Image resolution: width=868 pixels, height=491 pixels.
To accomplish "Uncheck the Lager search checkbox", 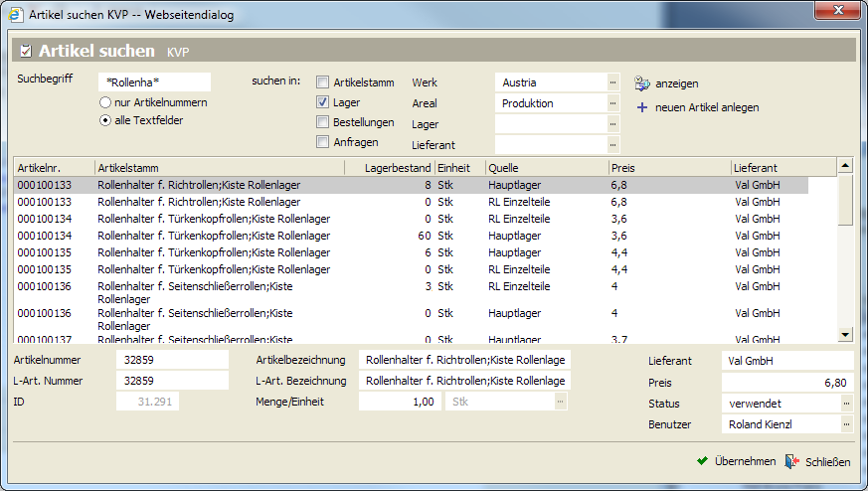I will (323, 102).
